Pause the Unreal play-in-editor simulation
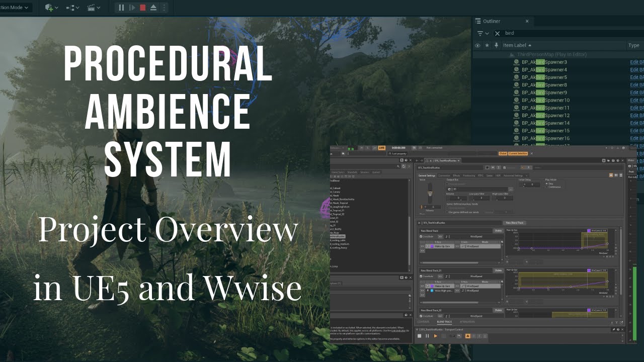 point(121,8)
